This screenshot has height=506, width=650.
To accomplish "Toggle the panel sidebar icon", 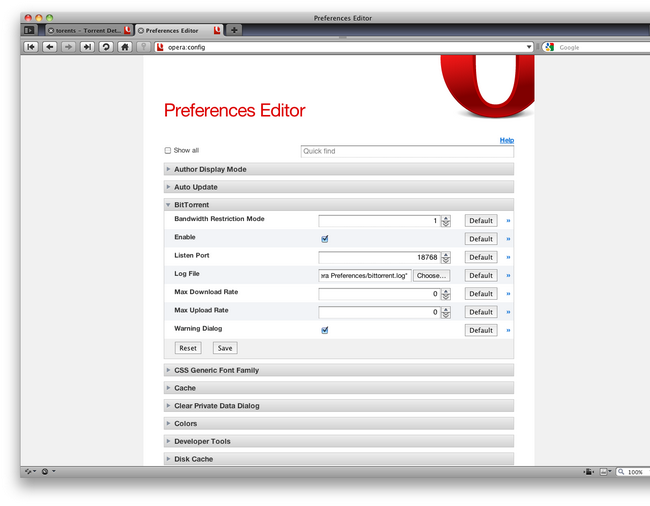I will coord(29,30).
